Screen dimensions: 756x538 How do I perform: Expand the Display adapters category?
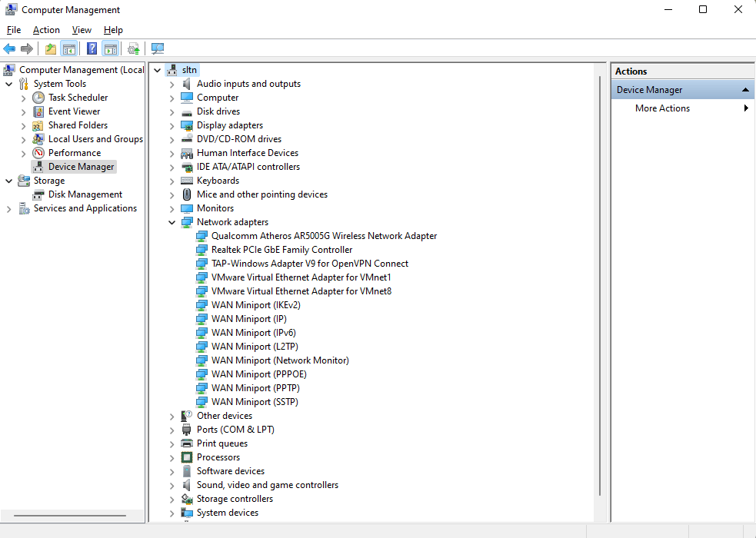172,125
